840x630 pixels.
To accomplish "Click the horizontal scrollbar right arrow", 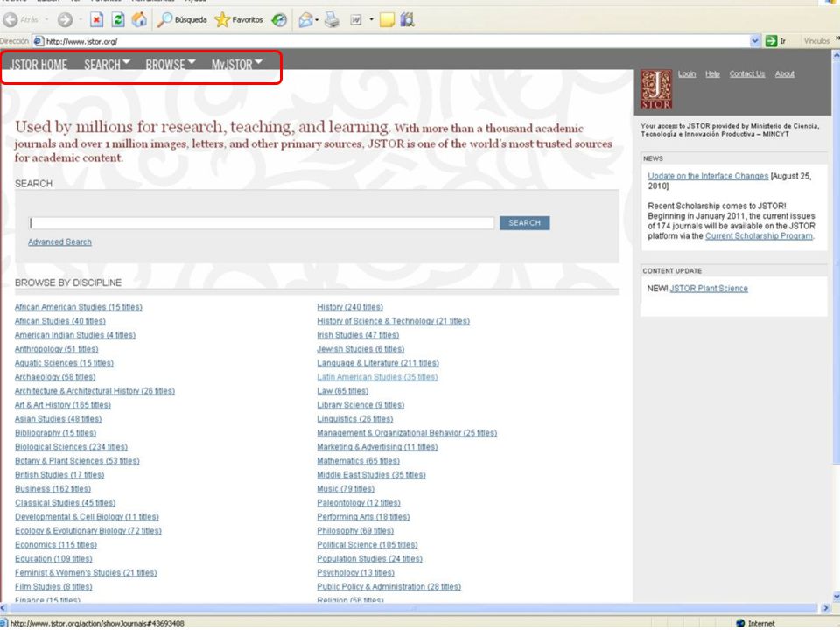I will (825, 608).
